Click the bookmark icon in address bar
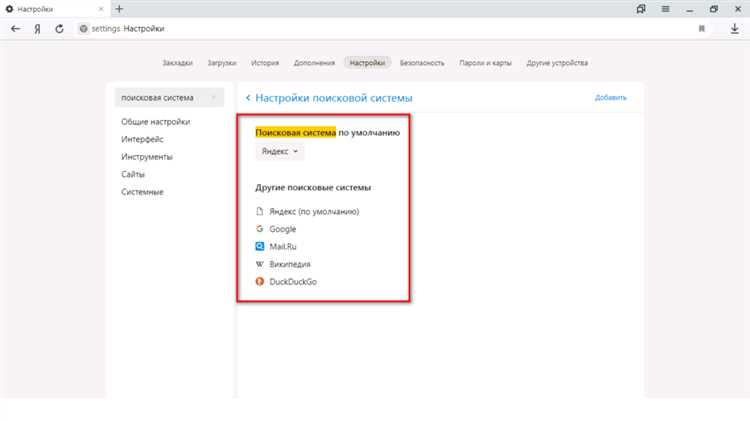 coord(702,29)
